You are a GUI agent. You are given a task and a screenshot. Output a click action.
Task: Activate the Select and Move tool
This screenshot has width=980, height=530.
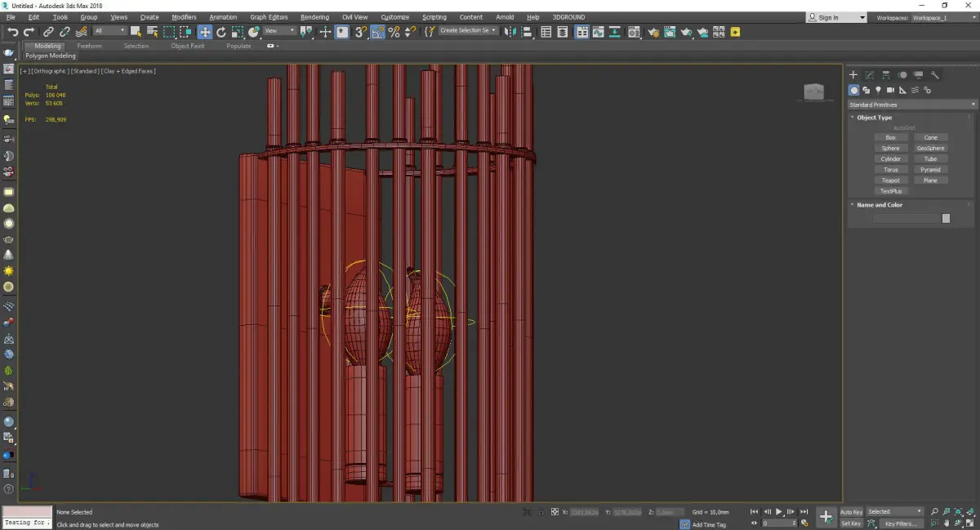(x=204, y=32)
